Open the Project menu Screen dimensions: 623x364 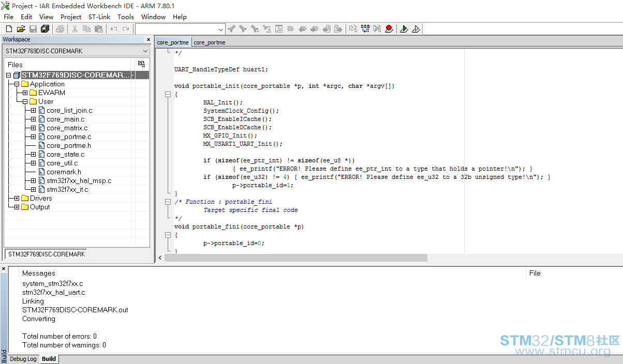tap(71, 17)
